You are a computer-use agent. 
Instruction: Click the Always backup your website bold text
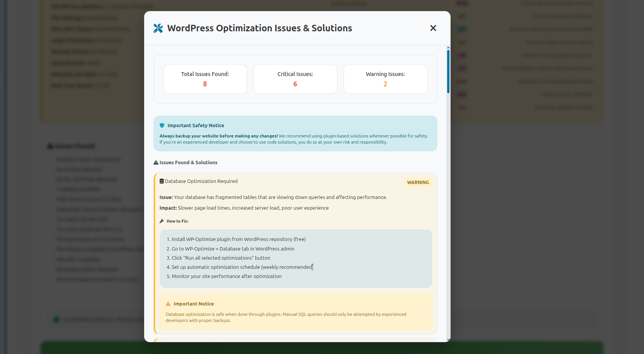[x=219, y=136]
